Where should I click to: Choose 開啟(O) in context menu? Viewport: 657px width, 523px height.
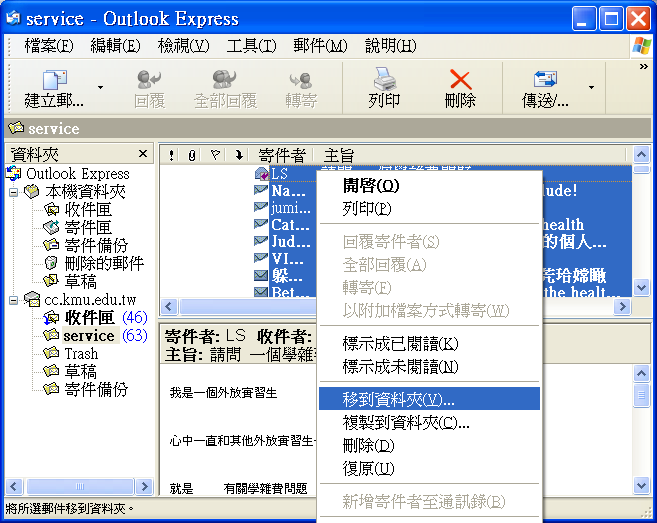tap(429, 186)
